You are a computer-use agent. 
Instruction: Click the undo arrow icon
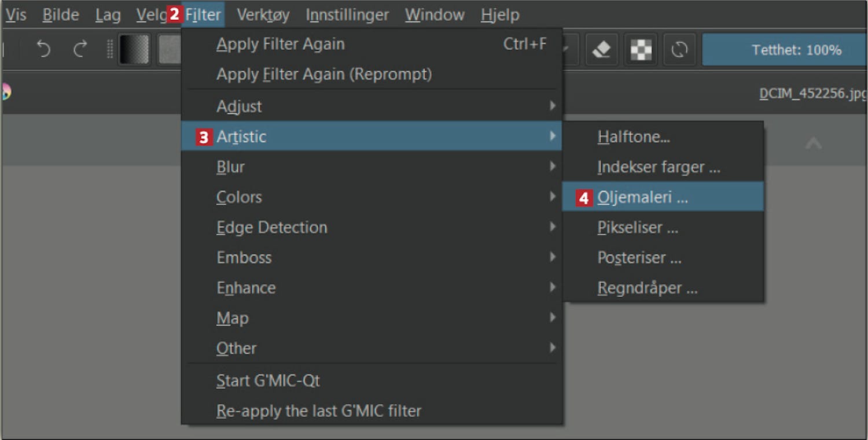tap(43, 50)
